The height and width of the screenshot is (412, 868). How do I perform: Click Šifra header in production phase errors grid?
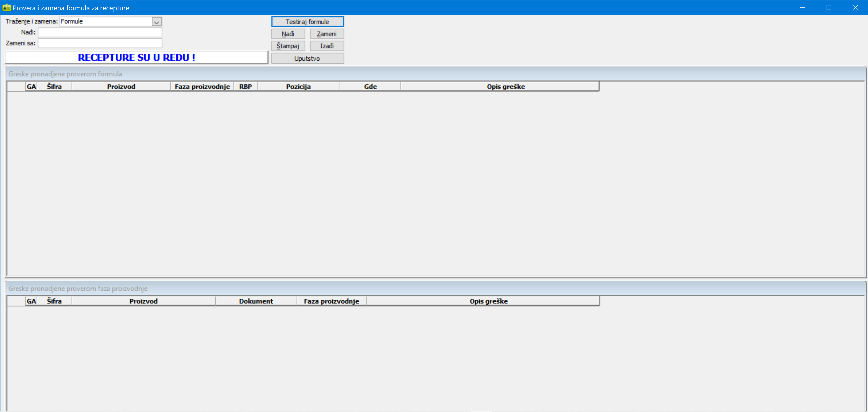click(x=54, y=301)
